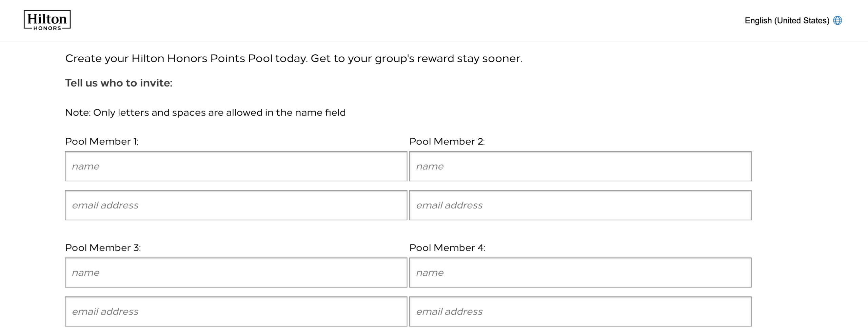
Task: Click the email address field for Pool Member 1
Action: tap(236, 205)
